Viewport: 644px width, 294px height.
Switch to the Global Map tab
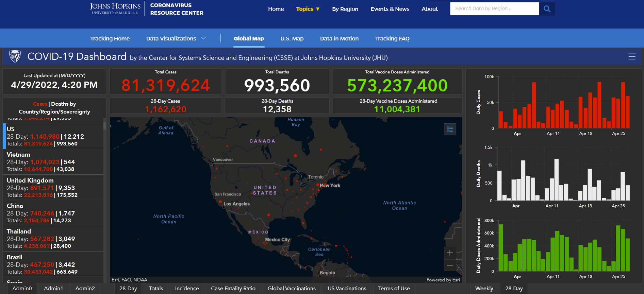pyautogui.click(x=249, y=38)
